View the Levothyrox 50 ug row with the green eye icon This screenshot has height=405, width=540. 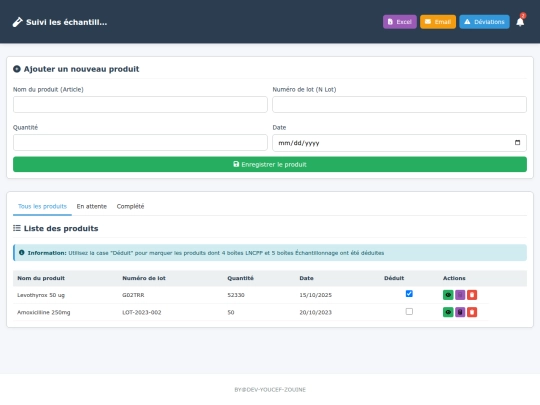[x=448, y=295]
